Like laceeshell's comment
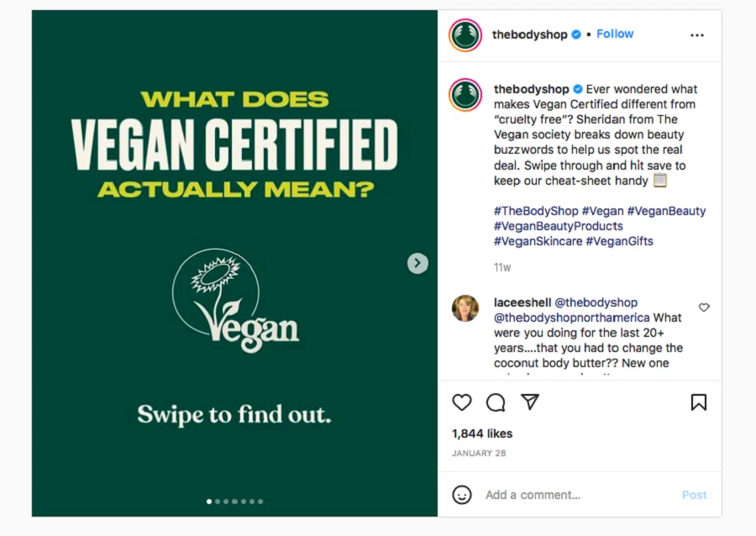 pyautogui.click(x=704, y=307)
